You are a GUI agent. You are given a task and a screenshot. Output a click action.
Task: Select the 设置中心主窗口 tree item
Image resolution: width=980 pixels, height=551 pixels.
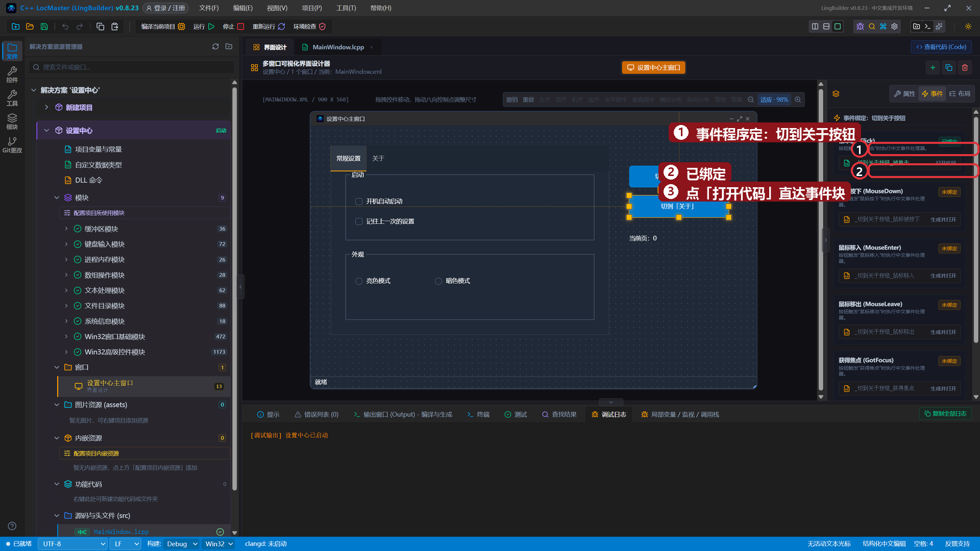144,386
